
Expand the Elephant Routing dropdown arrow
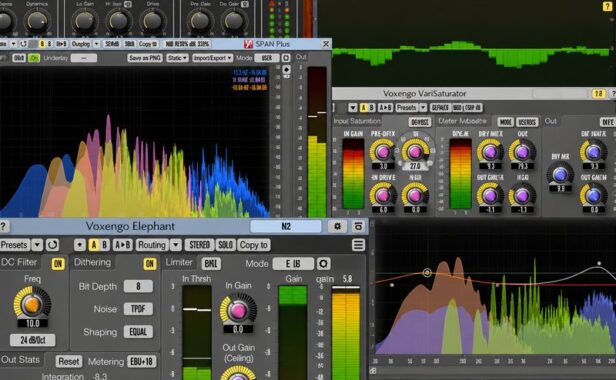tap(176, 245)
